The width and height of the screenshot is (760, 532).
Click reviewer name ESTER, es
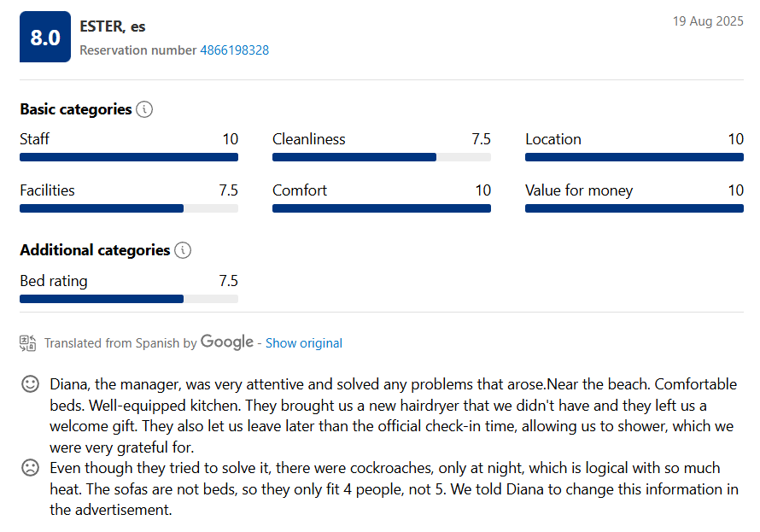[x=112, y=26]
